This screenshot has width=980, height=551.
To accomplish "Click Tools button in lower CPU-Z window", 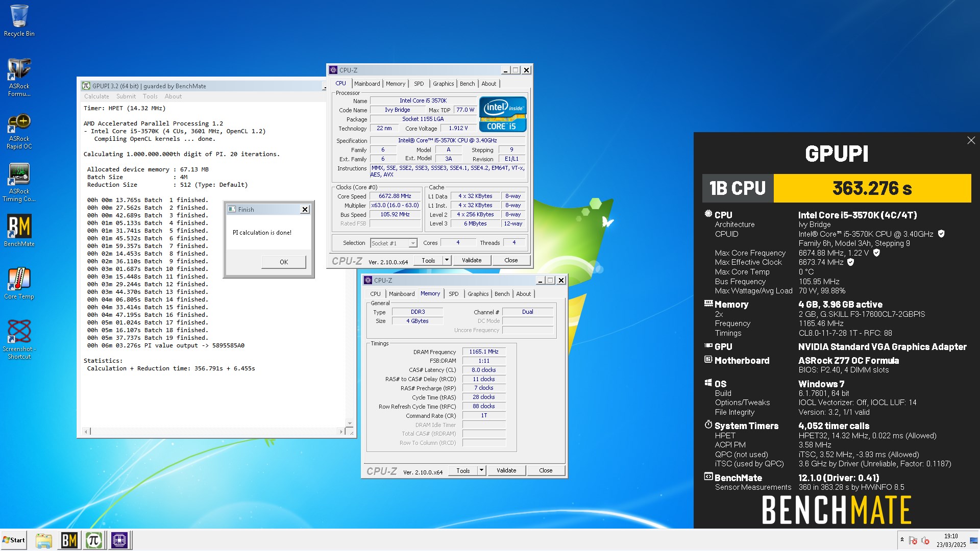I will pyautogui.click(x=463, y=470).
